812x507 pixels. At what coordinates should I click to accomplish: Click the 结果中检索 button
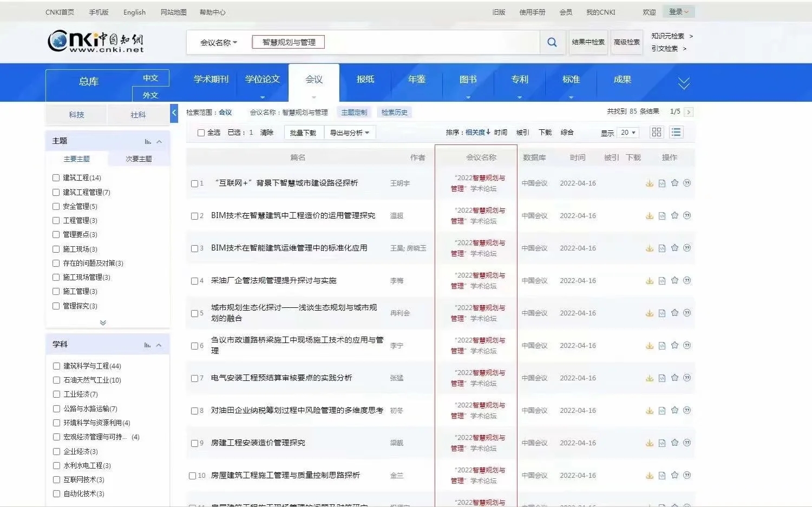pyautogui.click(x=588, y=42)
